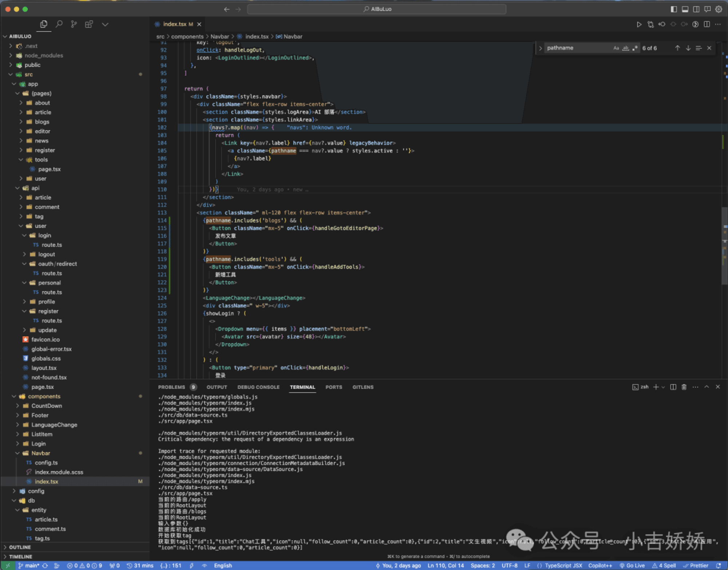The height and width of the screenshot is (570, 728).
Task: Go forward with navigation arrow
Action: [238, 9]
